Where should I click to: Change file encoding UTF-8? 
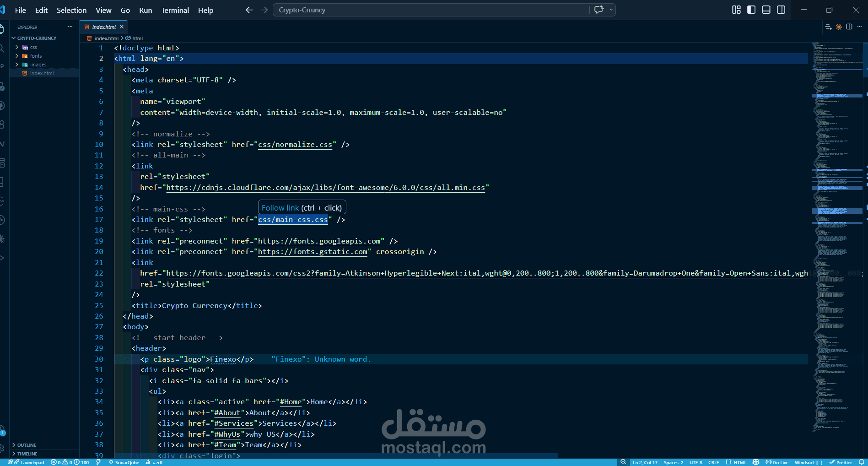tap(695, 462)
